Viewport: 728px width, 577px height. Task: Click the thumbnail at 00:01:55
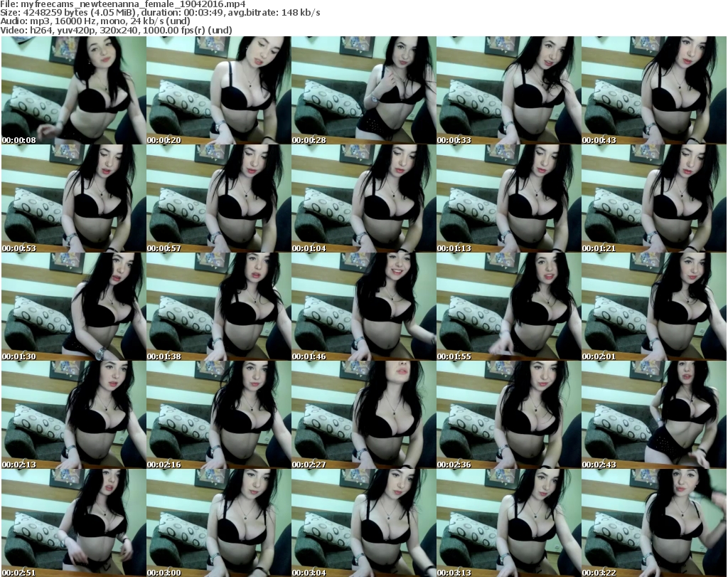point(508,307)
